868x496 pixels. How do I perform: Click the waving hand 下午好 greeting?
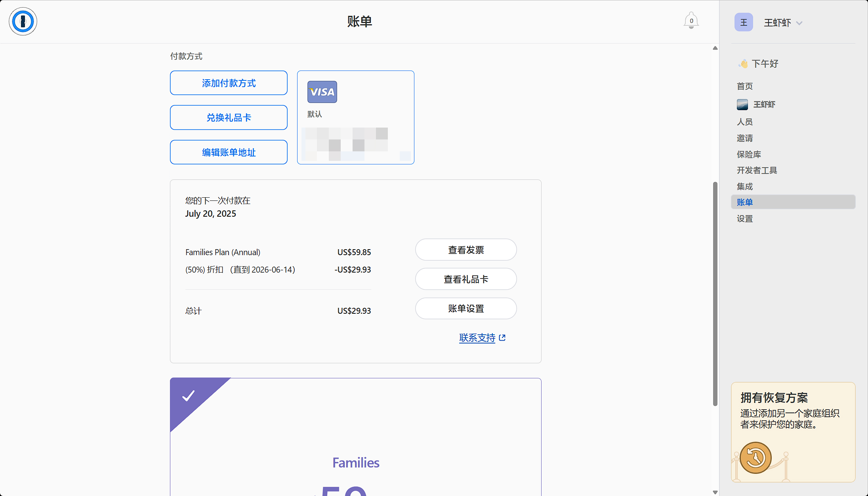click(758, 64)
